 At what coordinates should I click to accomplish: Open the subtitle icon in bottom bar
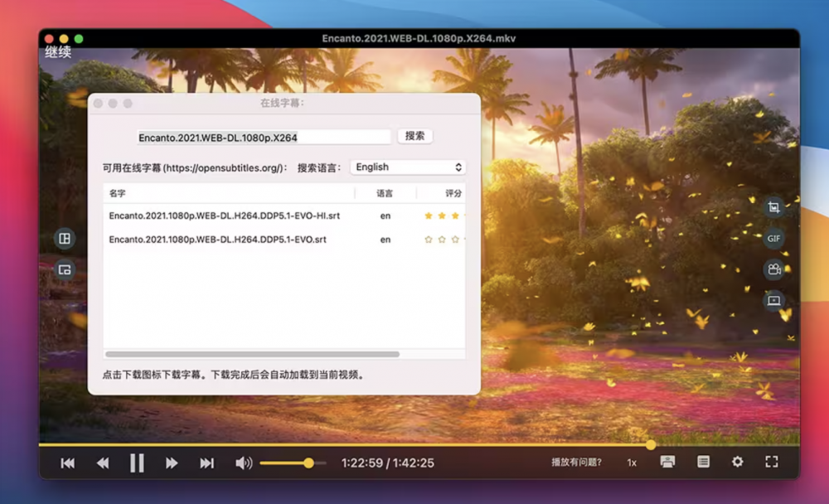[x=667, y=462]
